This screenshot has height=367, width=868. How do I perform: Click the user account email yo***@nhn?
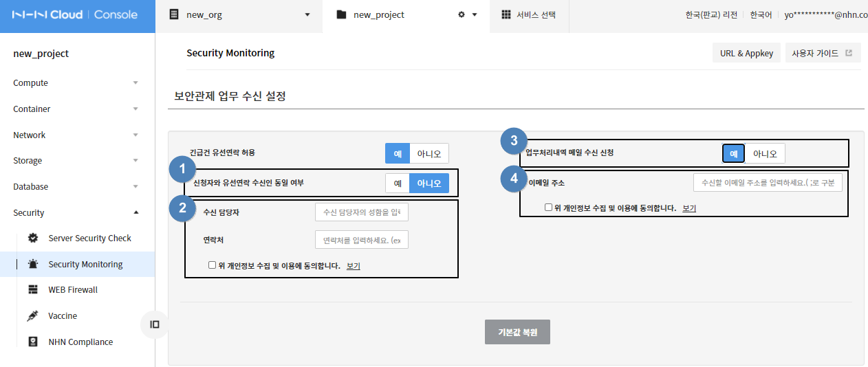[x=826, y=14]
